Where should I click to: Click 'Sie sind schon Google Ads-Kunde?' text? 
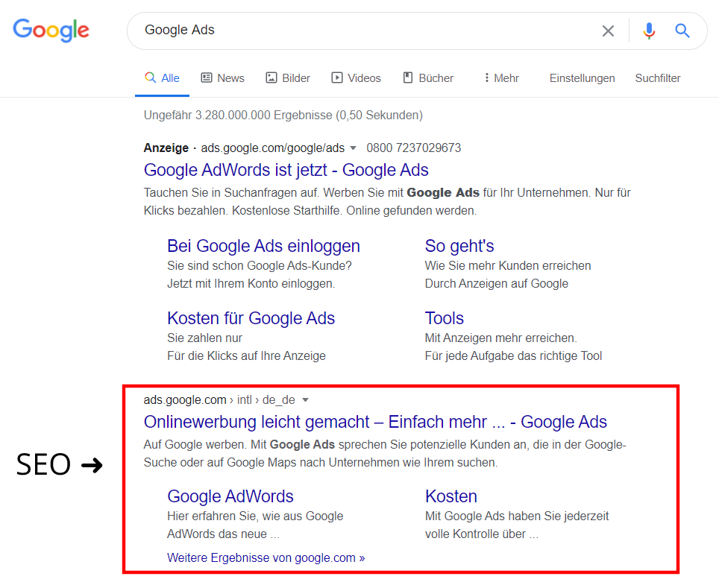260,266
